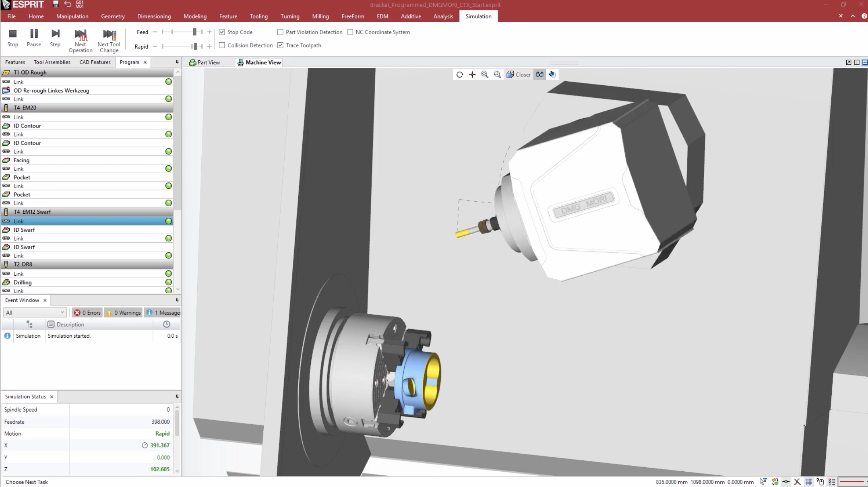Activate the Zoom Fit icon
Viewport: 868px width, 487px height.
click(x=485, y=74)
